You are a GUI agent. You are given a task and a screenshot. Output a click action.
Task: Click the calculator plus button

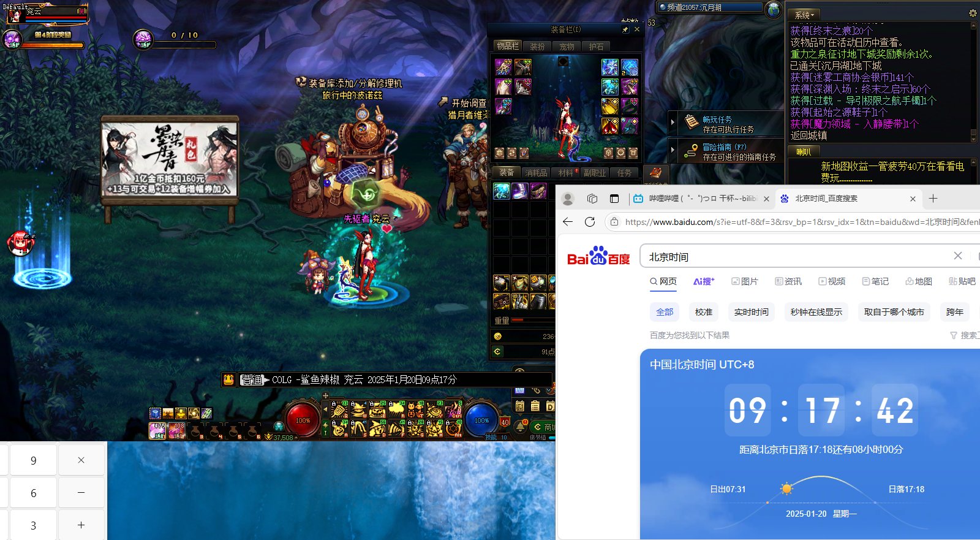(x=81, y=525)
